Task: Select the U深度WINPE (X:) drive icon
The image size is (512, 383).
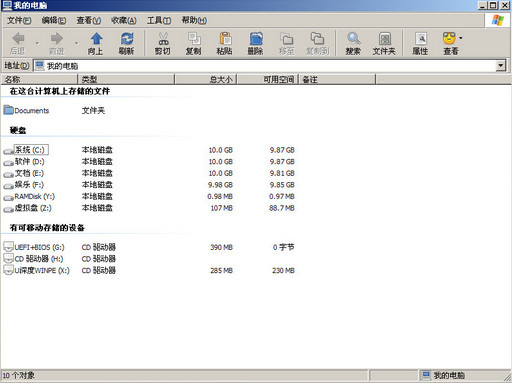Action: point(8,270)
